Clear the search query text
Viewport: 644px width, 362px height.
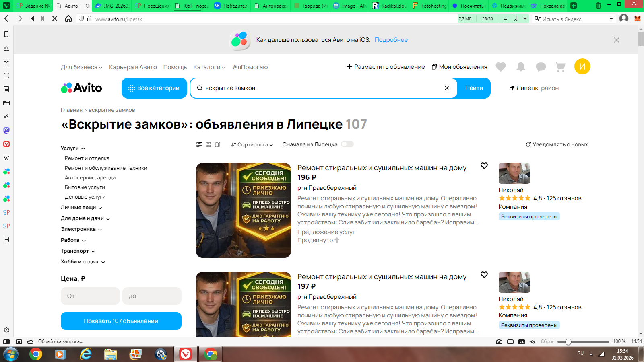coord(447,88)
